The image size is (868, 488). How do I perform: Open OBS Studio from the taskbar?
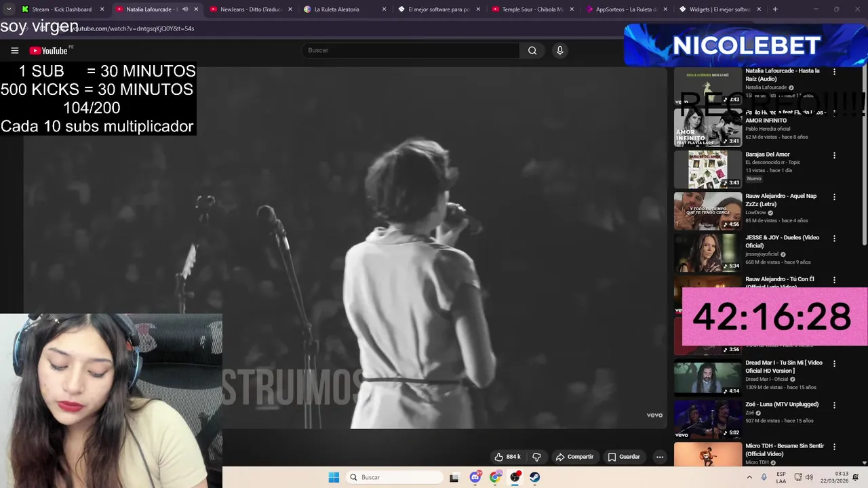point(515,477)
